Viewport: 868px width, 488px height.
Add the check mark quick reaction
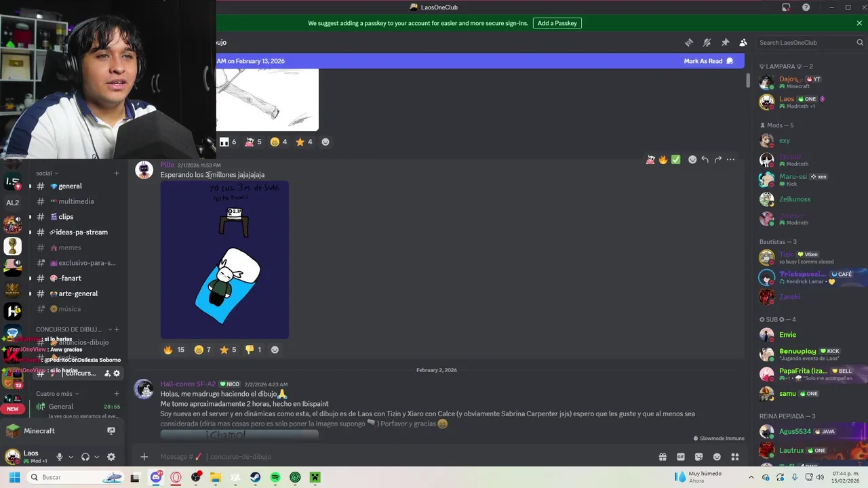click(x=675, y=160)
